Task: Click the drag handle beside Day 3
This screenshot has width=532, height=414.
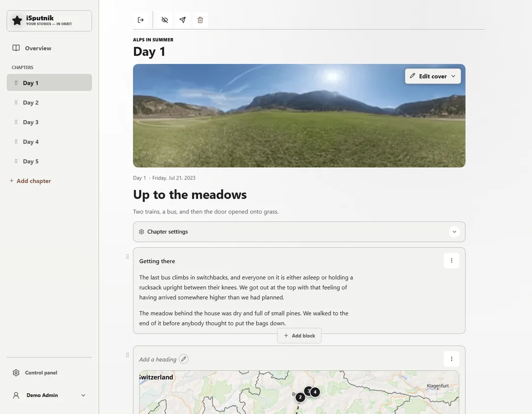Action: click(x=16, y=122)
